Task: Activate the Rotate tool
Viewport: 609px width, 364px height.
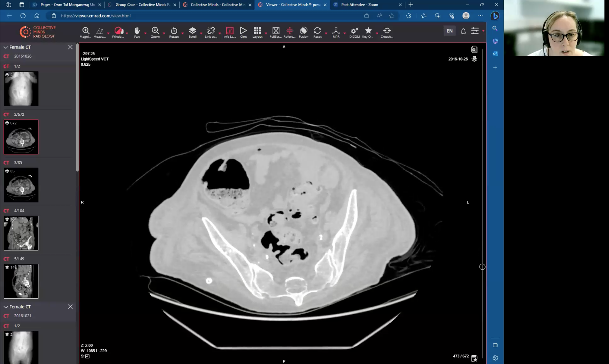Action: [x=174, y=32]
